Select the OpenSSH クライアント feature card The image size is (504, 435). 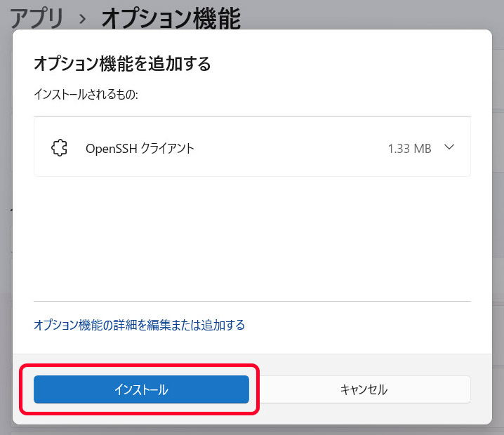pyautogui.click(x=252, y=147)
